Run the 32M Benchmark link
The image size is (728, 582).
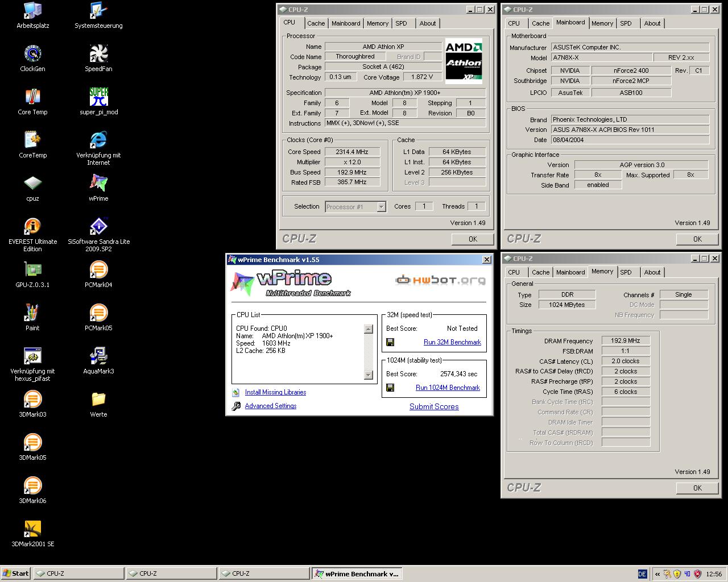452,342
